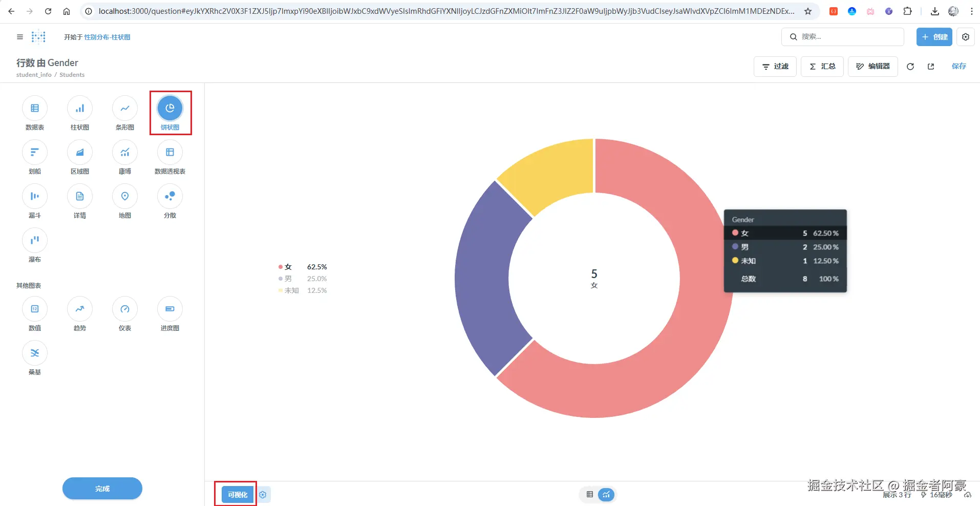Viewport: 980px width, 506px height.
Task: Click the 完成 done button
Action: [102, 489]
